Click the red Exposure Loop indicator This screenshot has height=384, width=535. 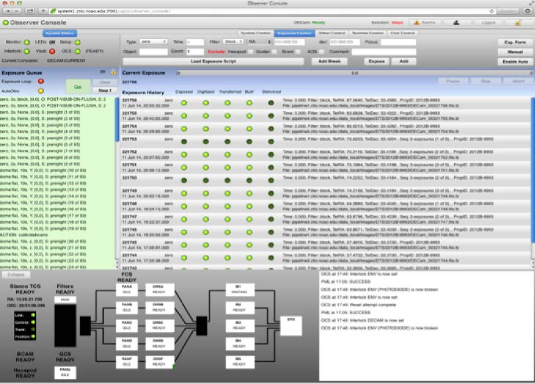41,81
